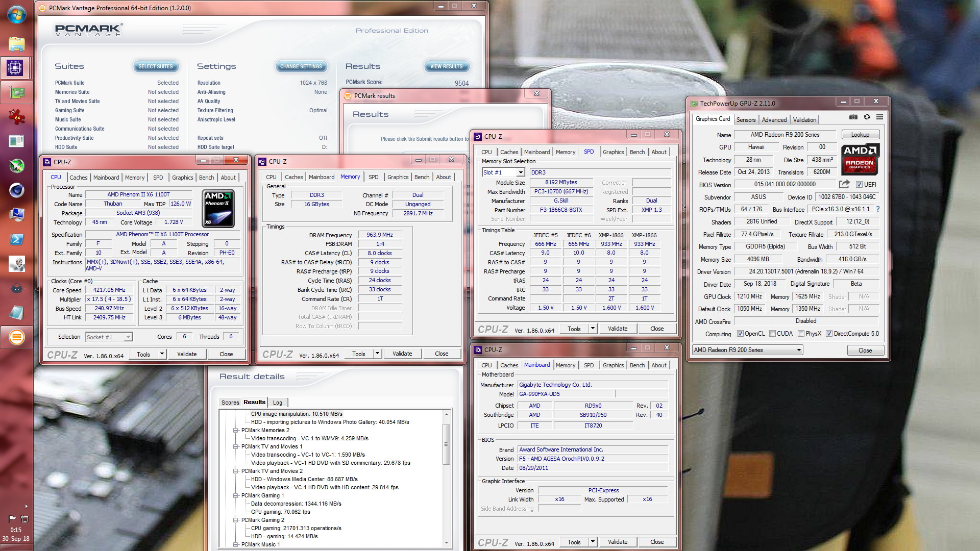Toggle the DirectCompute 5.0 checkbox
The width and height of the screenshot is (980, 551).
829,334
